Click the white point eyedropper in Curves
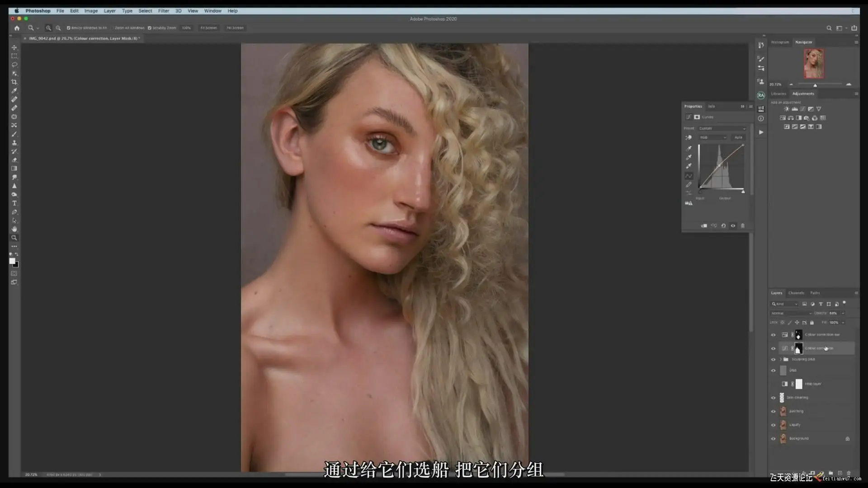868x488 pixels. pos(689,166)
